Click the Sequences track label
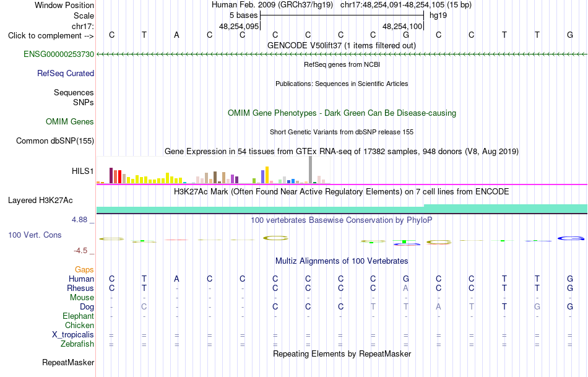Screen dimensions: 588x377 tap(74, 92)
